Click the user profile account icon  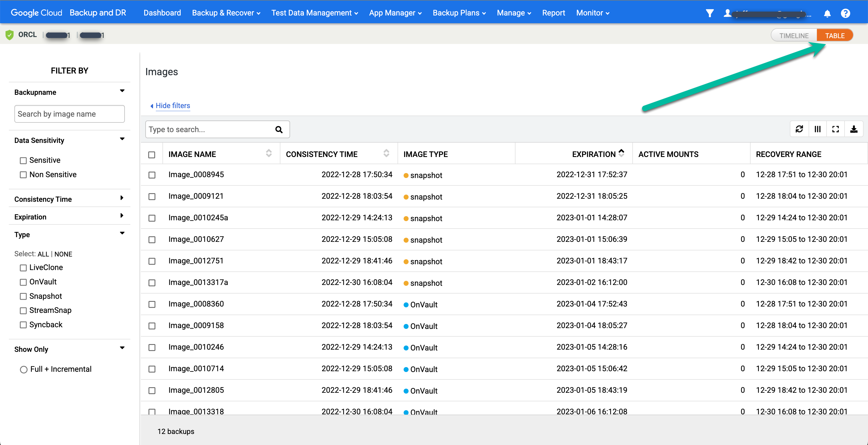[728, 12]
